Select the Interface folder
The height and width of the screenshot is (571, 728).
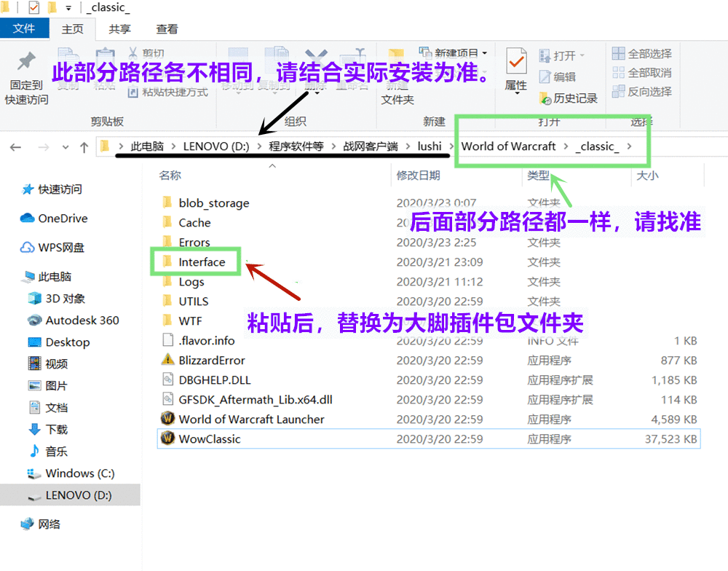pos(202,262)
